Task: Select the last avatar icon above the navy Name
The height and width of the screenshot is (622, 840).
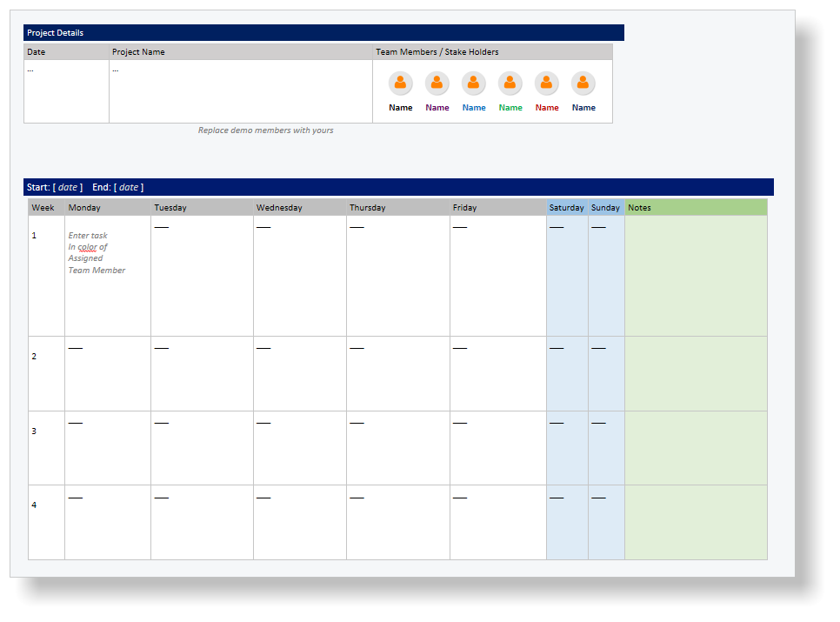Action: coord(583,84)
